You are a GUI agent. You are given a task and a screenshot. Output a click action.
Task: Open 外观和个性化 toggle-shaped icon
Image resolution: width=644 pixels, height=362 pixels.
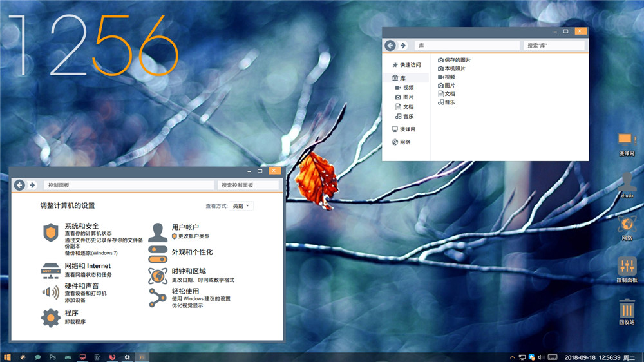tap(158, 252)
